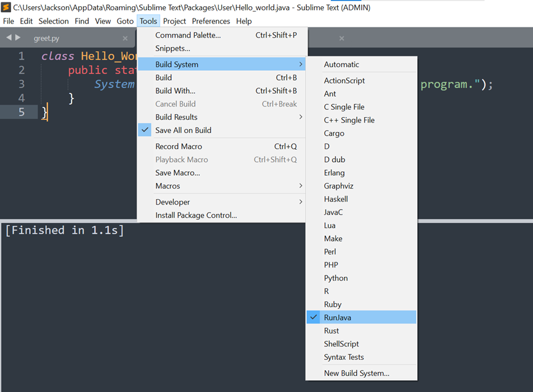Open the Goto menu

point(125,21)
